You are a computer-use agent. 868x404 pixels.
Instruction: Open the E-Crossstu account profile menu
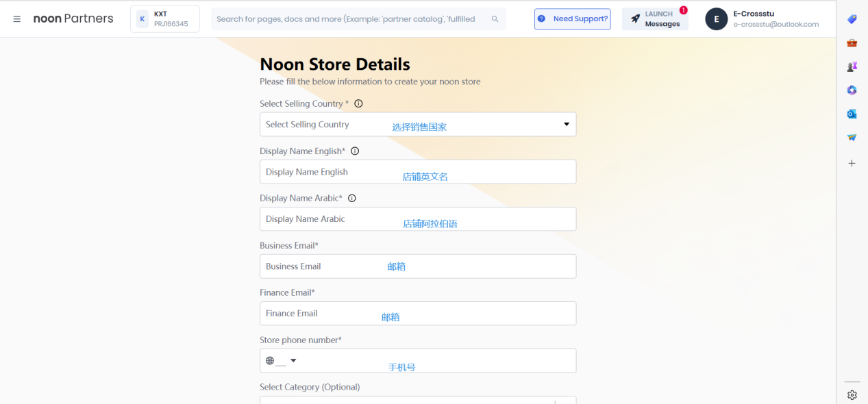tap(762, 19)
